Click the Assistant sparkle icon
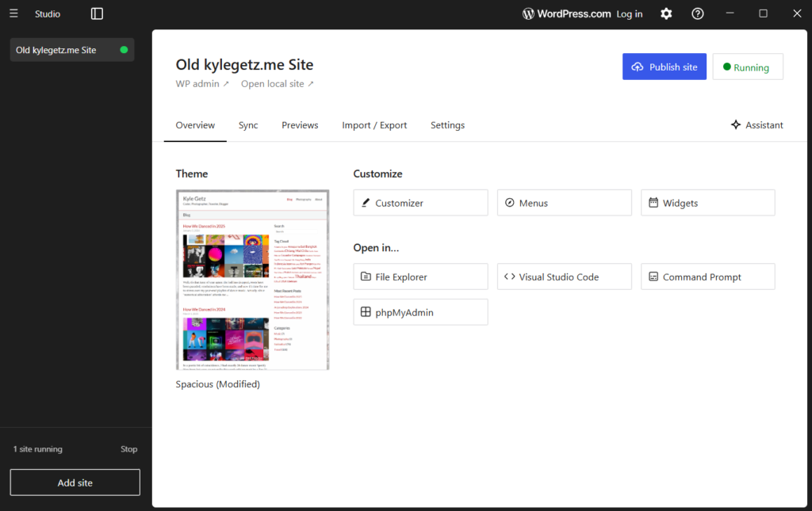The image size is (812, 511). [x=735, y=124]
